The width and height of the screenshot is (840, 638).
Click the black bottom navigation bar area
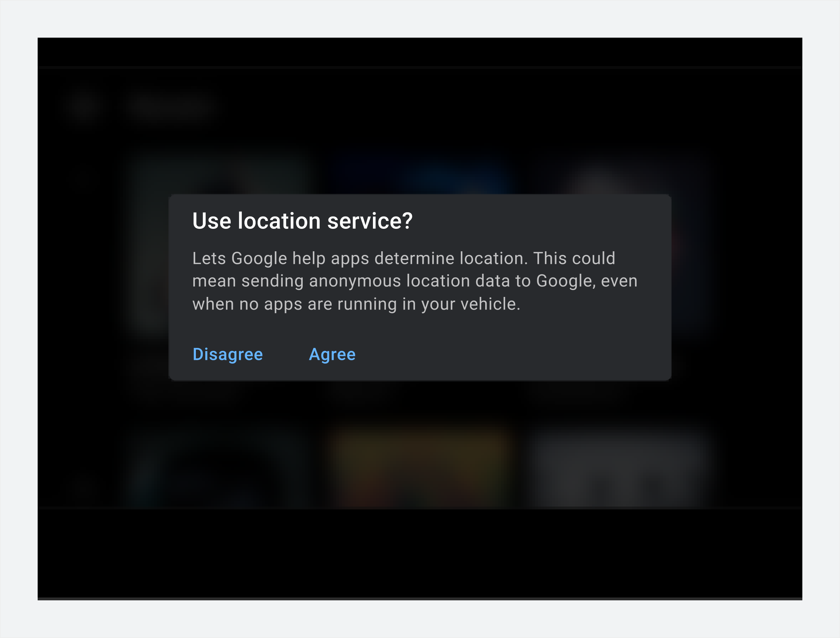420,553
